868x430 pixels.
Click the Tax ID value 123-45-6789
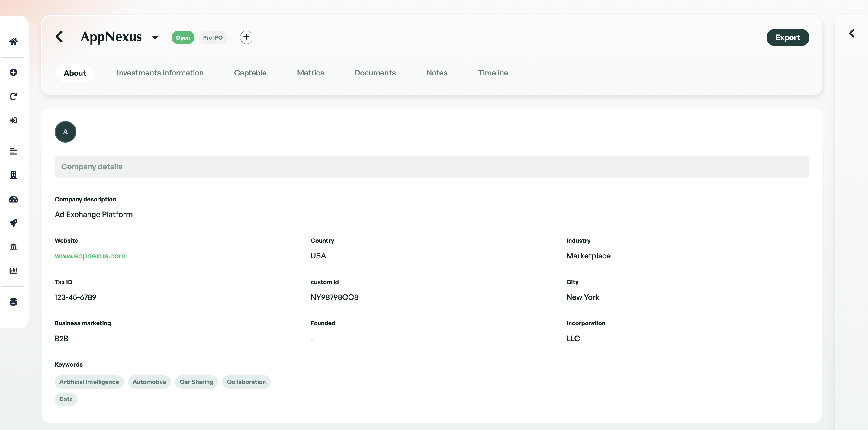[76, 297]
